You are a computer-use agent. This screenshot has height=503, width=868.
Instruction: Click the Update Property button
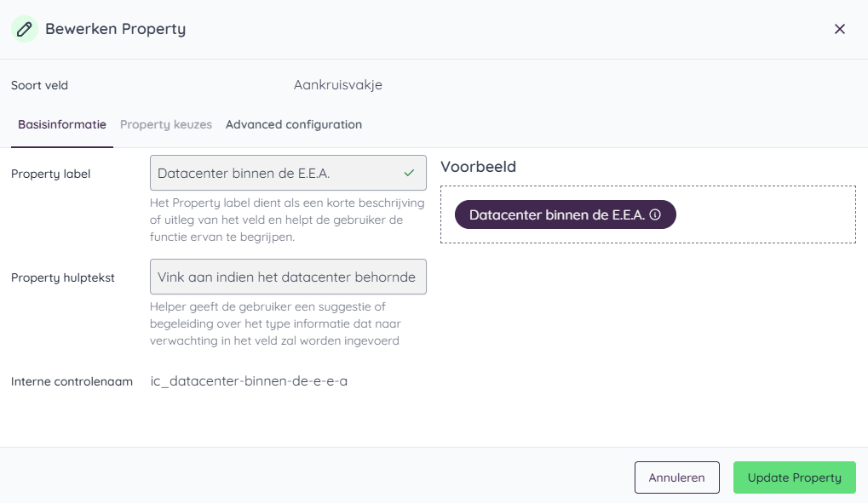pyautogui.click(x=794, y=477)
